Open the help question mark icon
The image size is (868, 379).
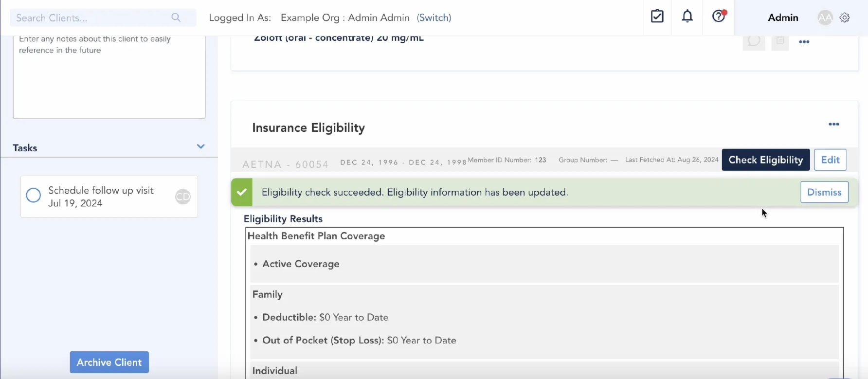click(x=719, y=17)
